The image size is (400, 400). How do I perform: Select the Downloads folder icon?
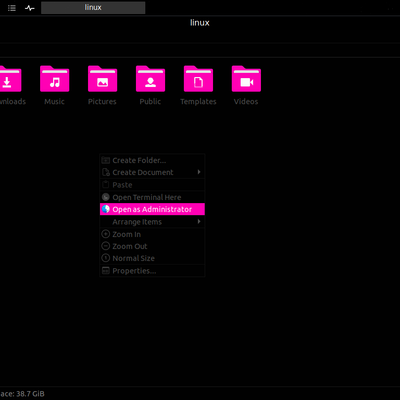[10, 79]
